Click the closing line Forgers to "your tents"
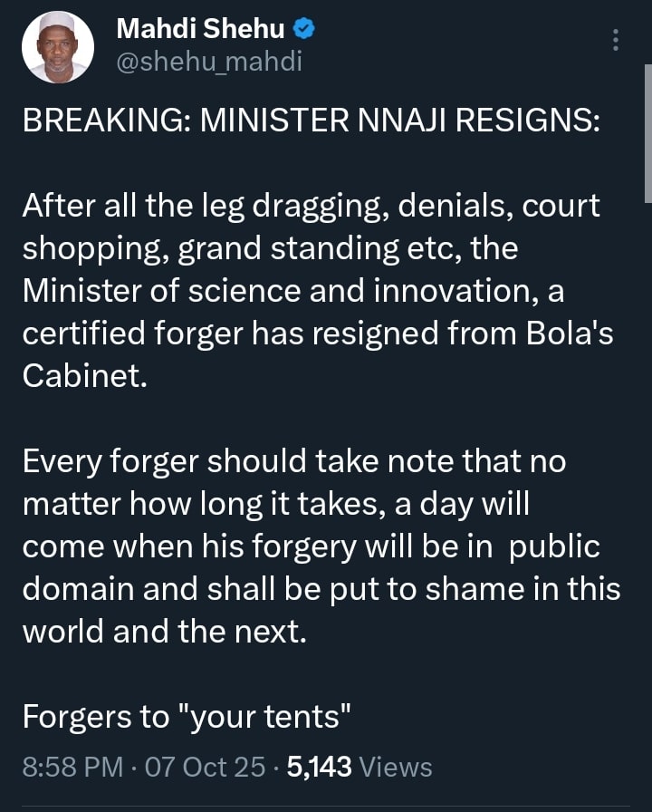652x812 pixels. [x=186, y=717]
